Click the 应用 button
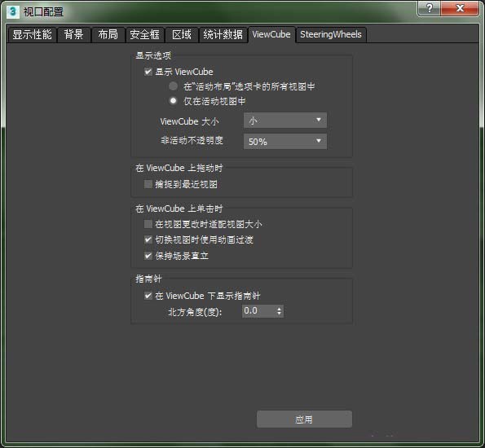485x448 pixels. point(304,419)
